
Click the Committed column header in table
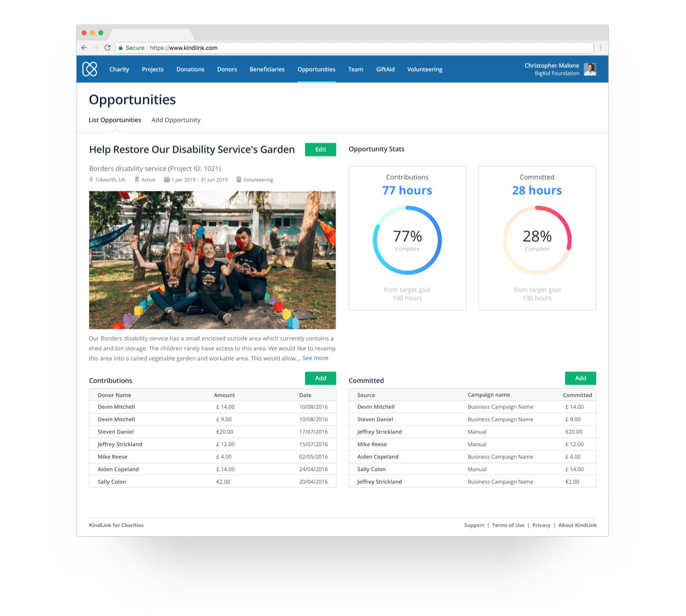577,395
